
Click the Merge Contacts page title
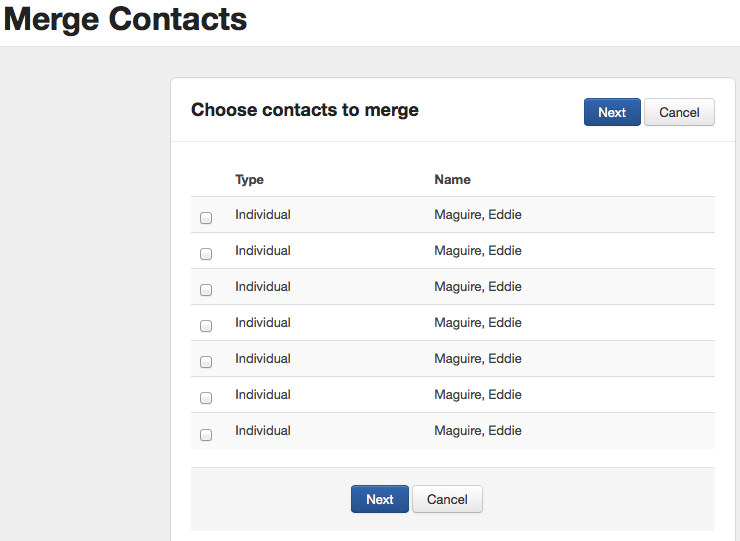click(125, 19)
